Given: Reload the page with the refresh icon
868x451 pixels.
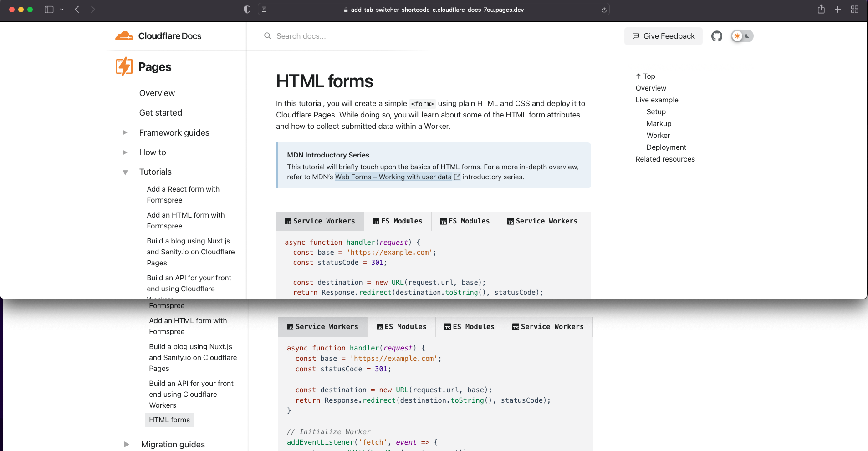Looking at the screenshot, I should 604,10.
